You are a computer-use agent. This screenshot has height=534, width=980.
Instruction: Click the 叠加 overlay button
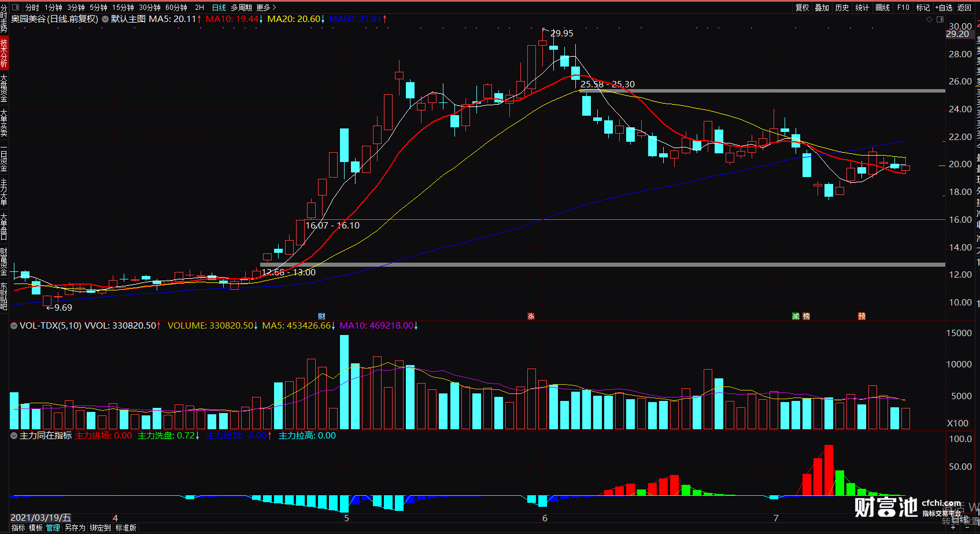tap(822, 8)
